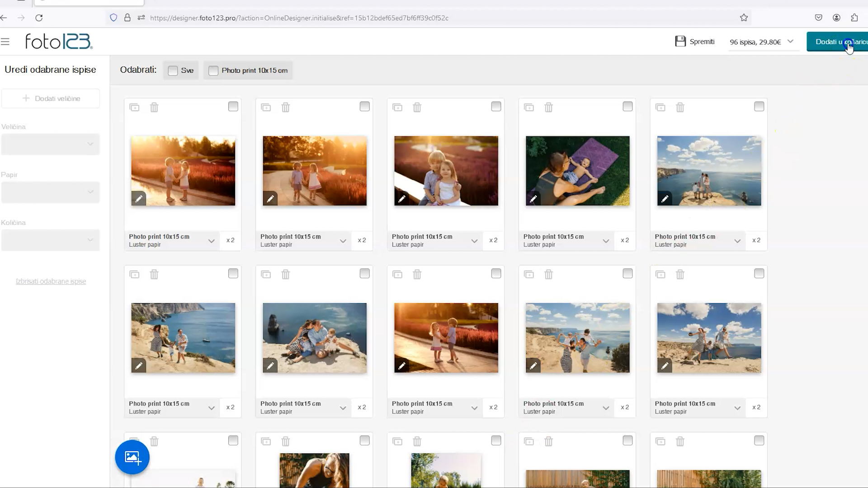
Task: Open the Veličina dropdown in sidebar
Action: 50,144
